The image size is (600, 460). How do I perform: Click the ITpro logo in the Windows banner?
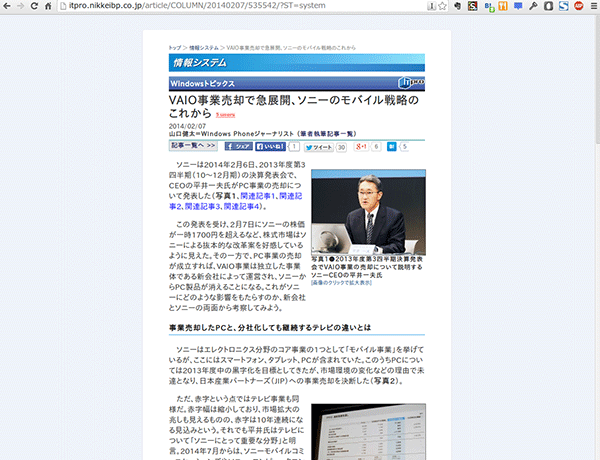coord(411,82)
